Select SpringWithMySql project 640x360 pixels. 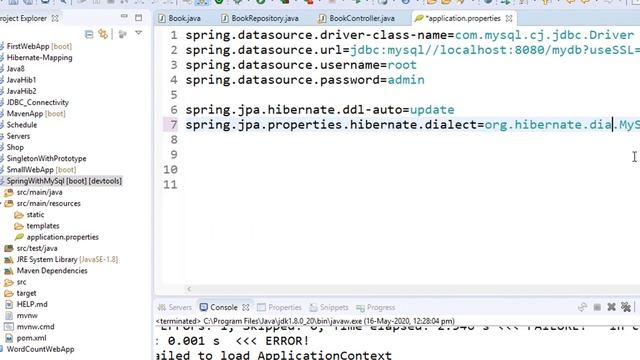pos(64,181)
